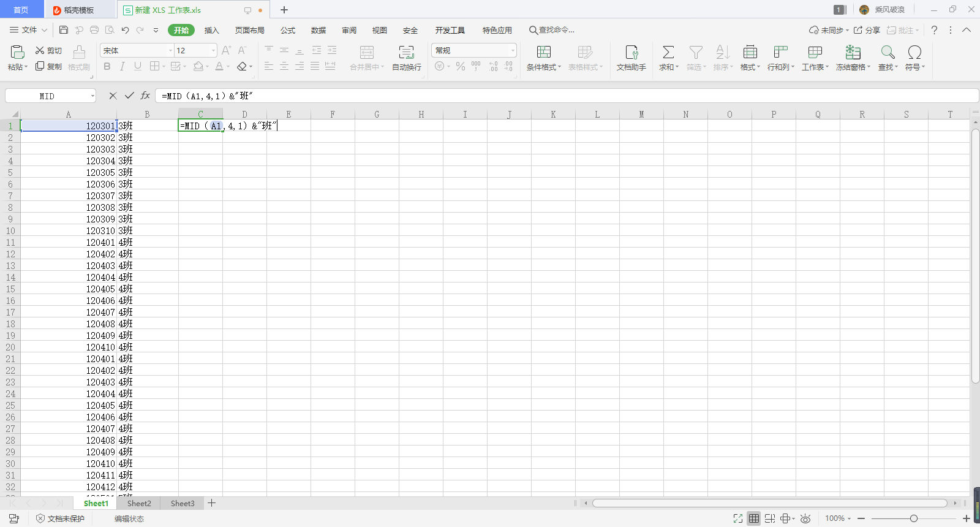Open the 稻壳模板 template tab

click(80, 10)
